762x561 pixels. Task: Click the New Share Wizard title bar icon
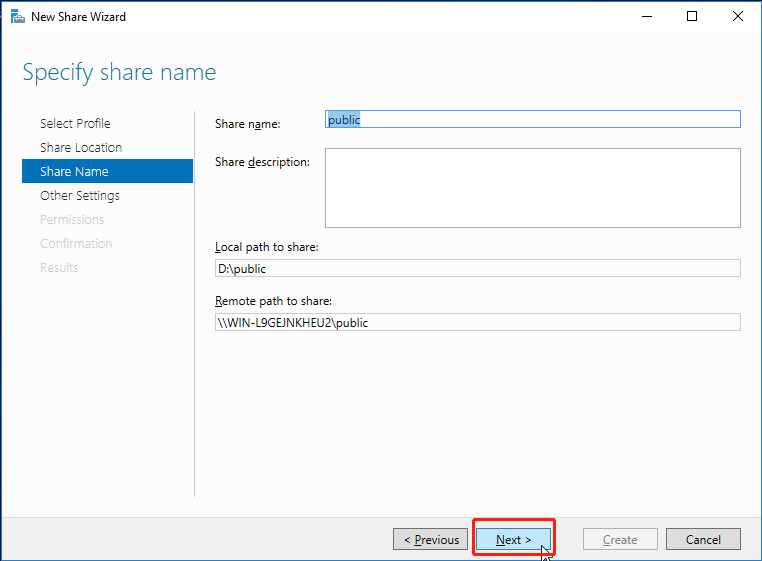pos(17,17)
